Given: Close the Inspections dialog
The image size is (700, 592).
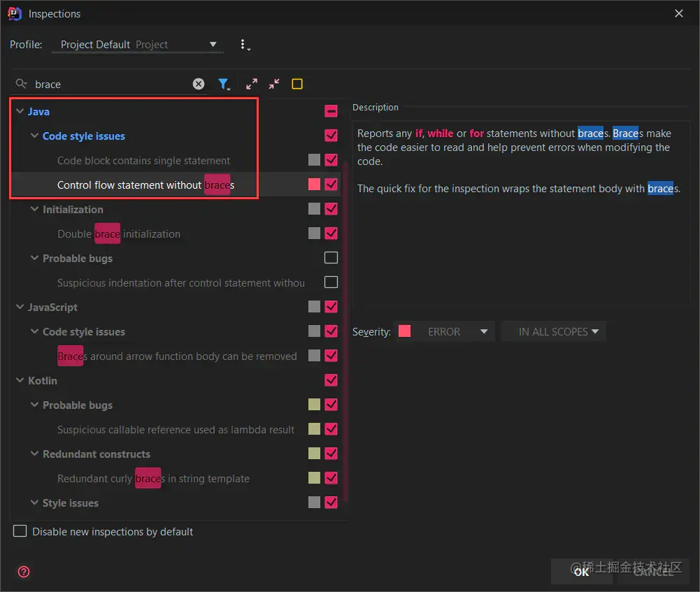Looking at the screenshot, I should pos(679,13).
